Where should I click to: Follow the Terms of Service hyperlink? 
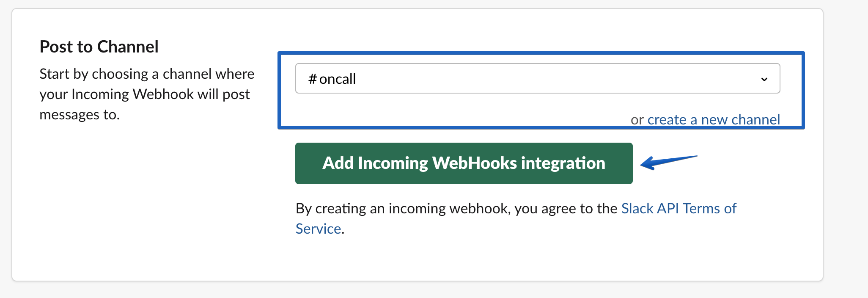coord(678,208)
